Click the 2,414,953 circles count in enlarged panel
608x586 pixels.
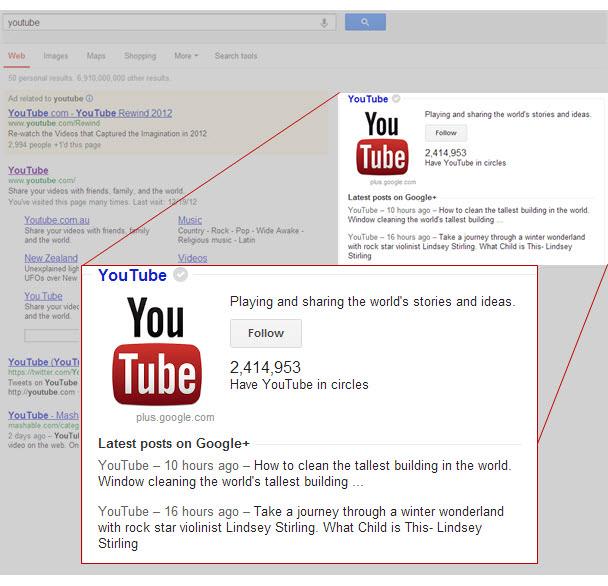click(x=265, y=367)
